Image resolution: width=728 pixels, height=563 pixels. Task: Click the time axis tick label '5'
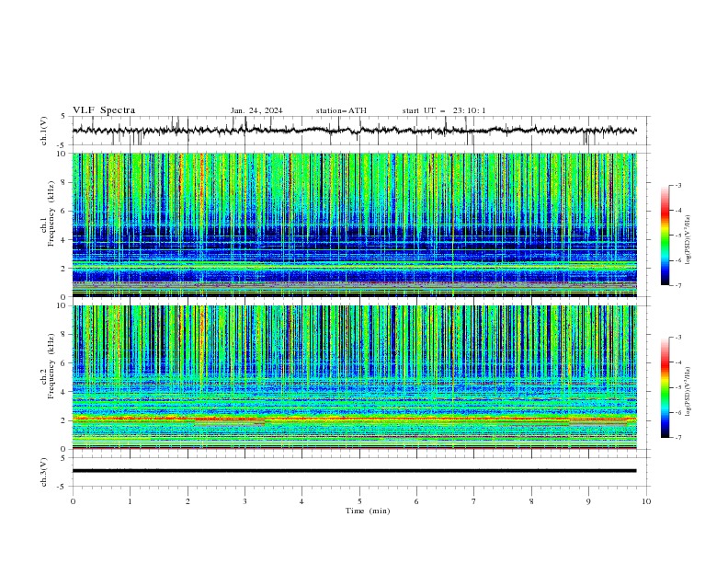359,501
